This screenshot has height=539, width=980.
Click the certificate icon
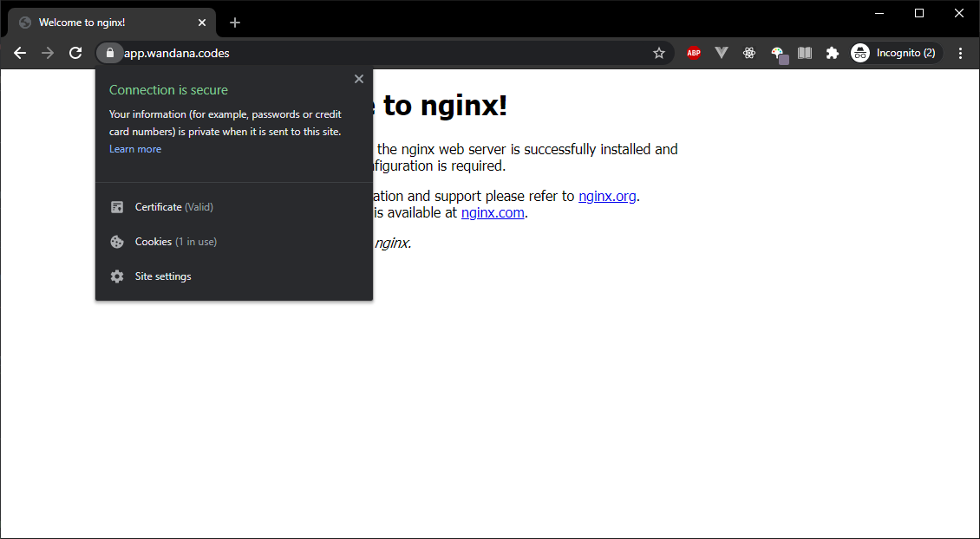click(117, 207)
